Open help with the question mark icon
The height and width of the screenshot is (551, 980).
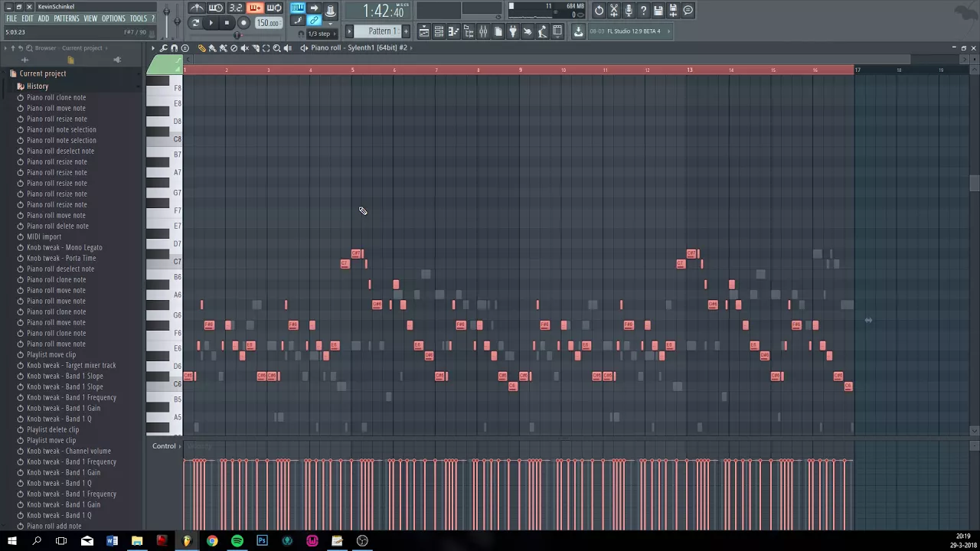coord(643,11)
